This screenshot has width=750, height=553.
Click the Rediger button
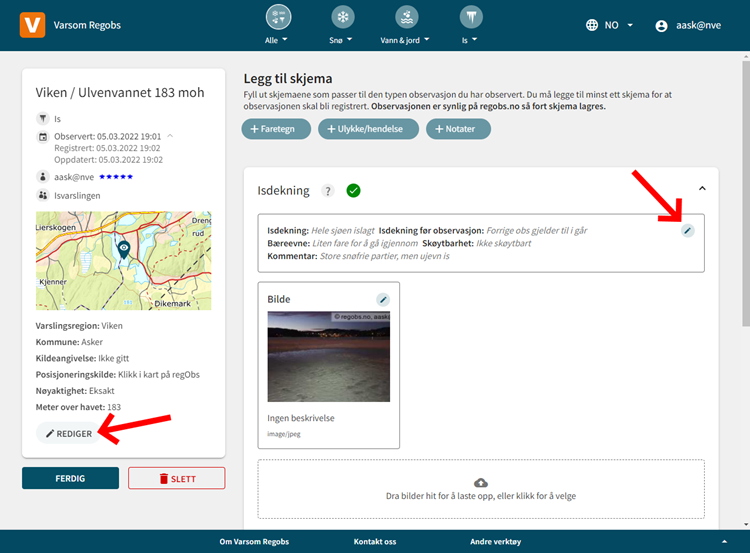click(69, 433)
